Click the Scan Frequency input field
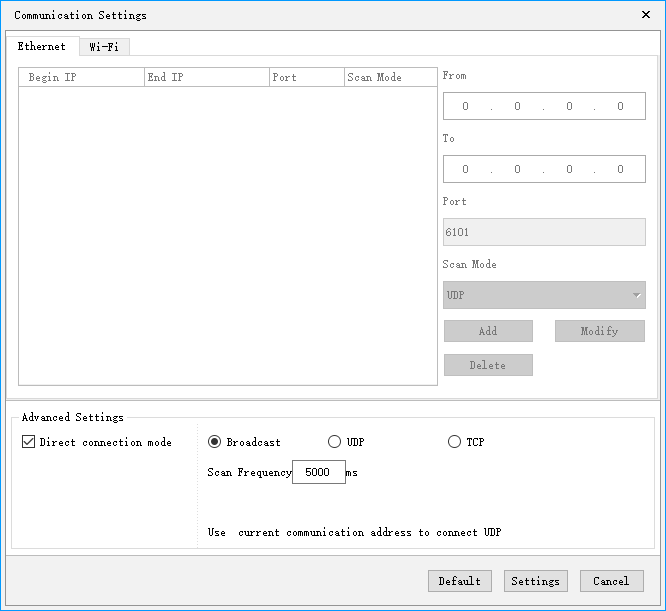The height and width of the screenshot is (611, 666). (x=318, y=472)
